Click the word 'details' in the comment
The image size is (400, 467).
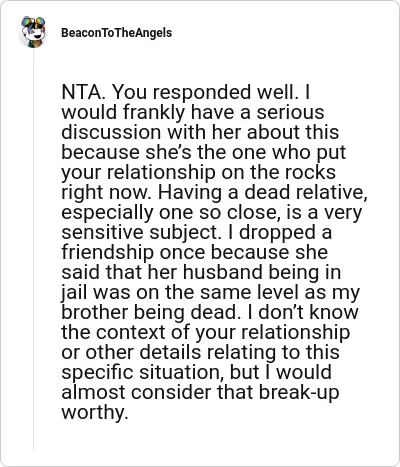click(170, 352)
